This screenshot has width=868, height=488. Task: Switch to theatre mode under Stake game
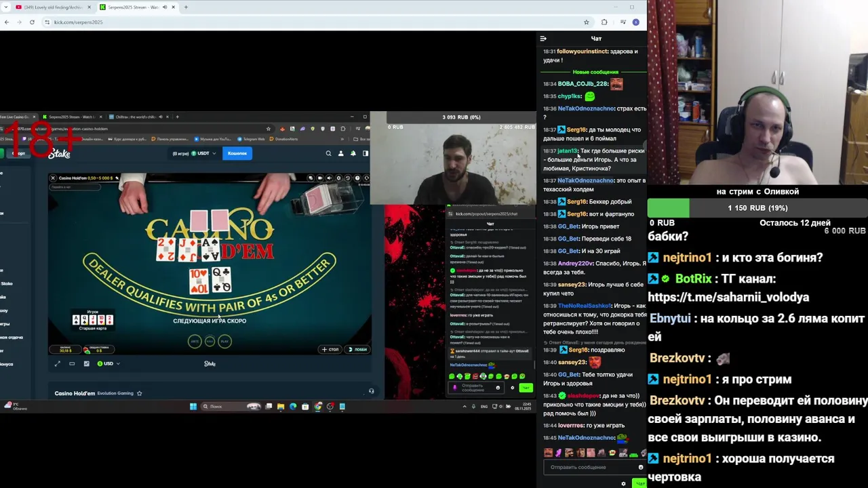(x=72, y=363)
